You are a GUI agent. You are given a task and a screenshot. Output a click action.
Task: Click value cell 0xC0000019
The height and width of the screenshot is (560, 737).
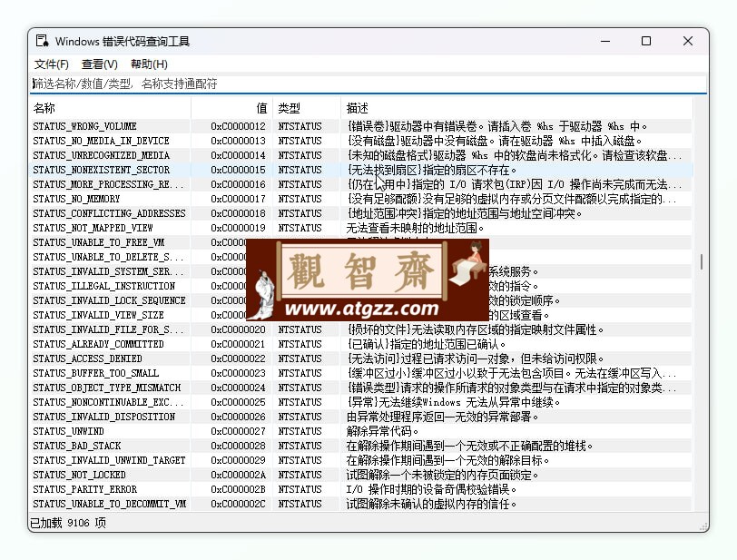238,228
